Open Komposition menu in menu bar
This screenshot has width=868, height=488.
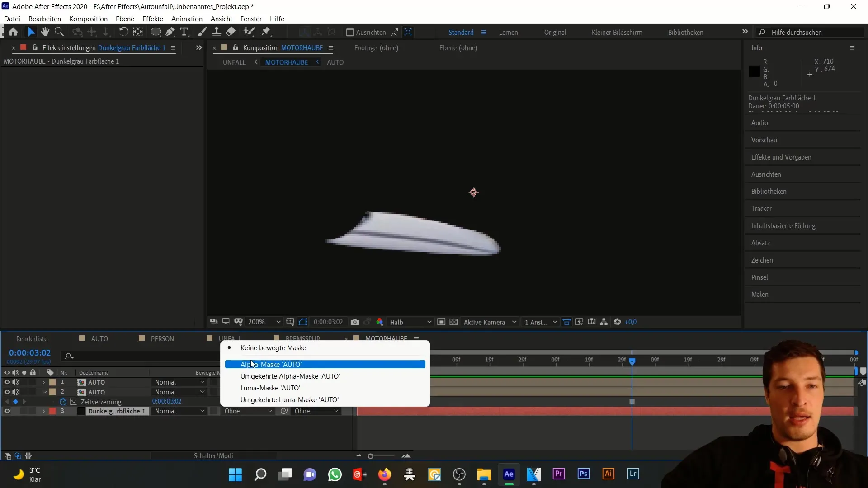[88, 19]
